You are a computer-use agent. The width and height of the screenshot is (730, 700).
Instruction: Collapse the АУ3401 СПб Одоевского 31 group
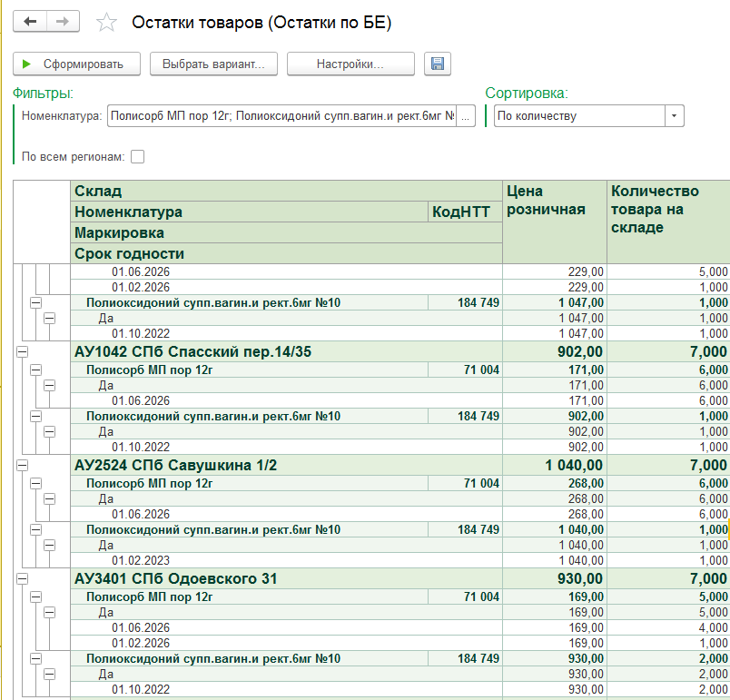23,578
